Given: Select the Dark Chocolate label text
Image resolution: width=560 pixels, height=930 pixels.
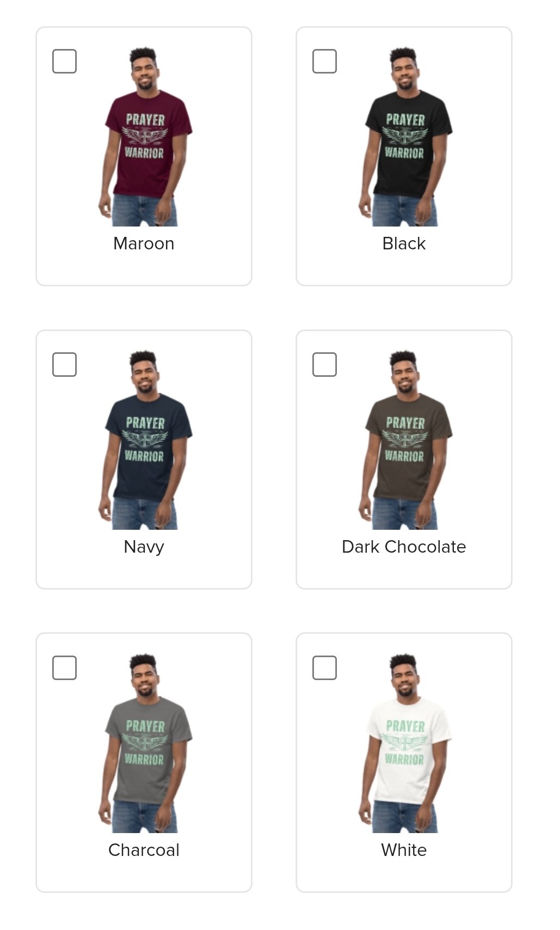Looking at the screenshot, I should (x=404, y=547).
